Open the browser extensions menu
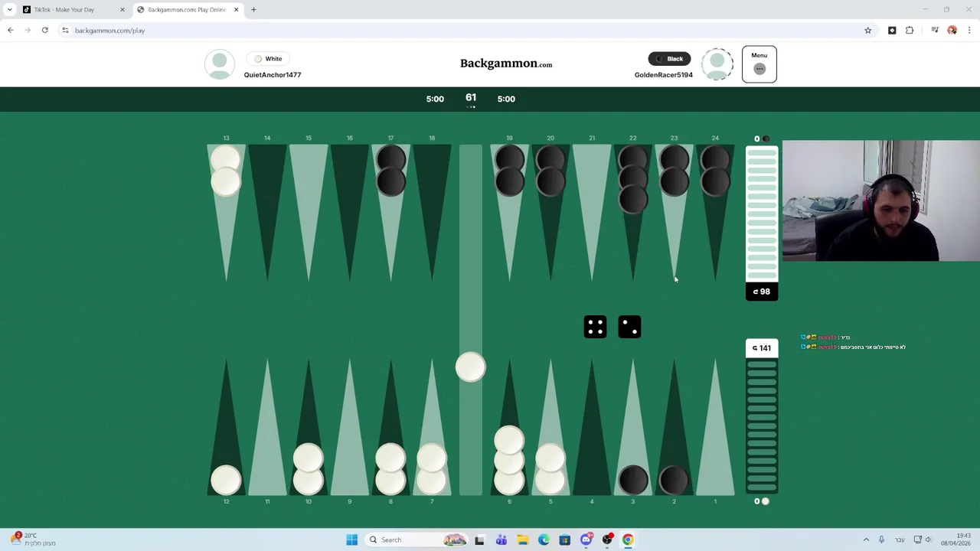This screenshot has height=551, width=980. point(910,31)
